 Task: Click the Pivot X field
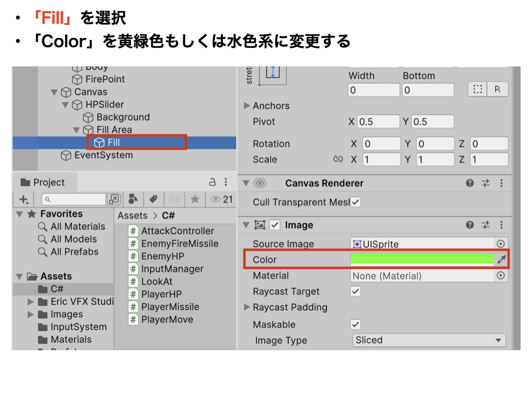378,122
